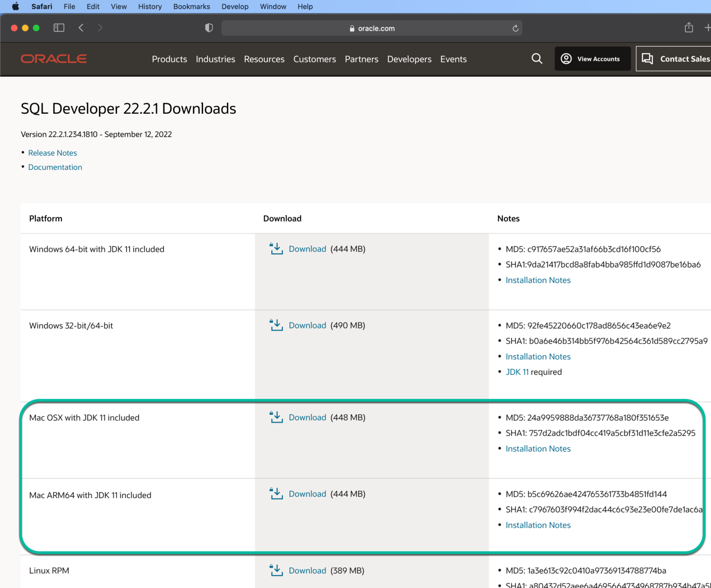Open Installation Notes for Mac OSX

[538, 448]
